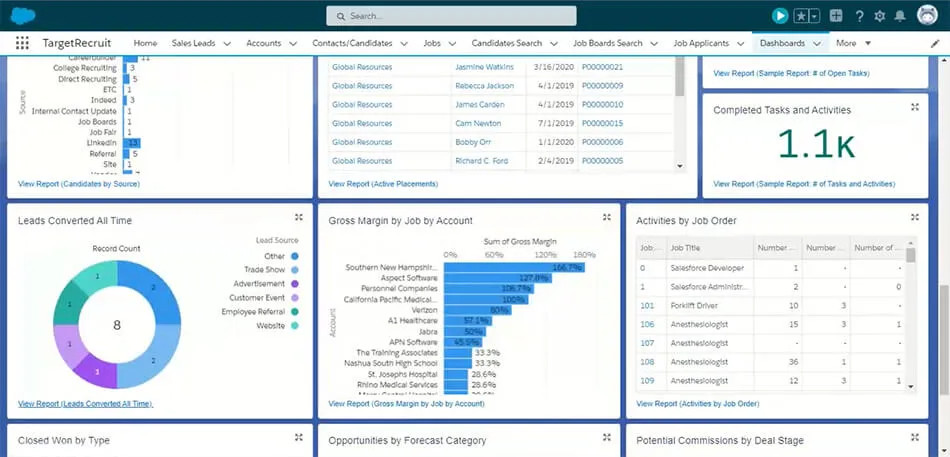Screen dimensions: 950x457
Task: Click the Trade Show legend color dot
Action: (x=295, y=270)
